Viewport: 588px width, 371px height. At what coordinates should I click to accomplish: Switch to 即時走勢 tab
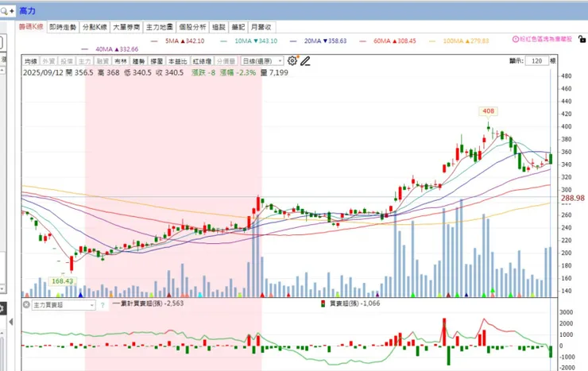tap(63, 27)
